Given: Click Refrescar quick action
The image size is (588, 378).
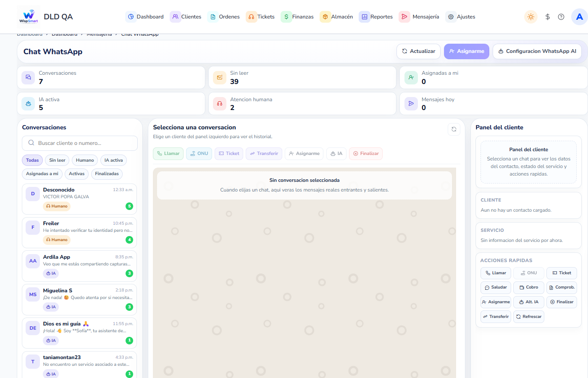Looking at the screenshot, I should click(x=529, y=317).
